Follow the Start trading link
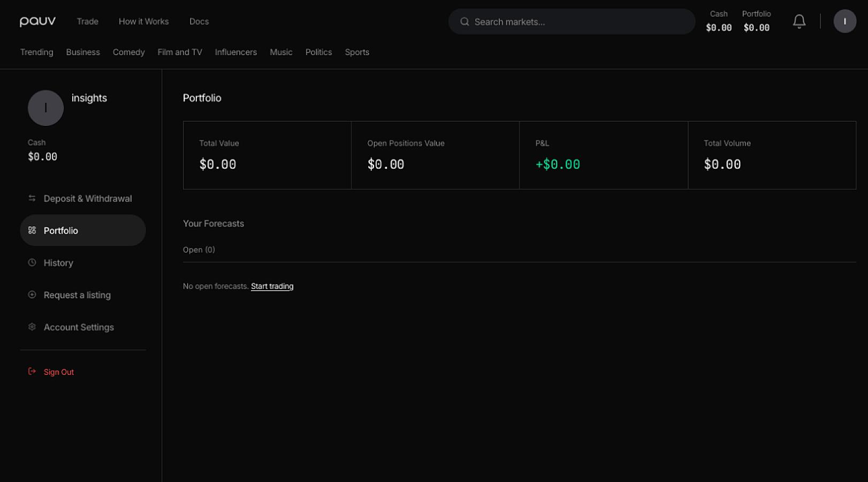 point(272,286)
